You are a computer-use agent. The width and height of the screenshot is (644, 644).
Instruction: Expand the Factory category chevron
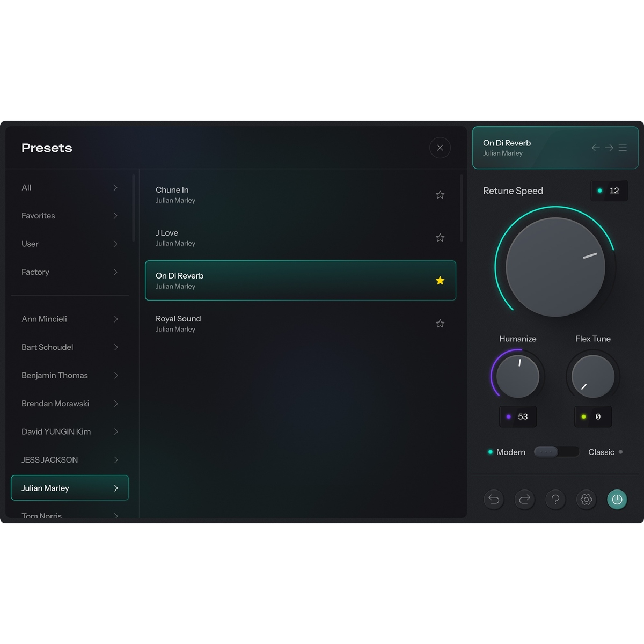point(115,272)
